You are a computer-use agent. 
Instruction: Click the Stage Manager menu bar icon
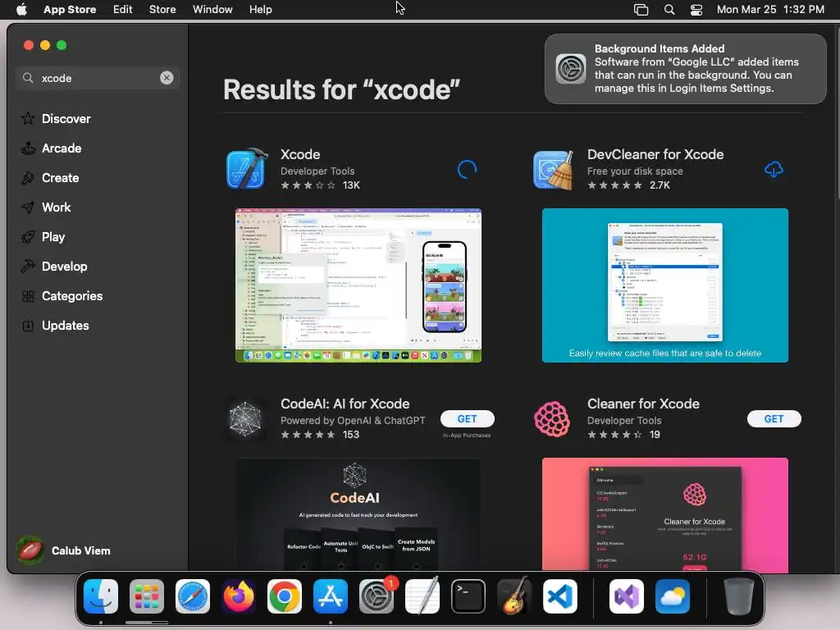(641, 10)
